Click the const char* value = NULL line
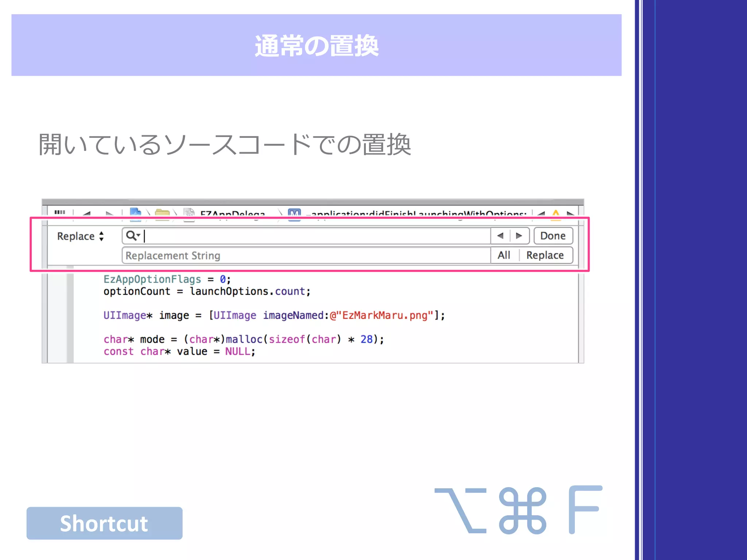This screenshot has width=747, height=560. pos(179,351)
